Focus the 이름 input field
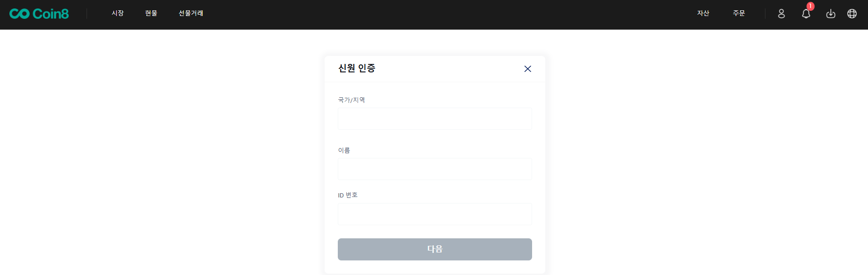Viewport: 868px width, 275px height. (x=435, y=169)
